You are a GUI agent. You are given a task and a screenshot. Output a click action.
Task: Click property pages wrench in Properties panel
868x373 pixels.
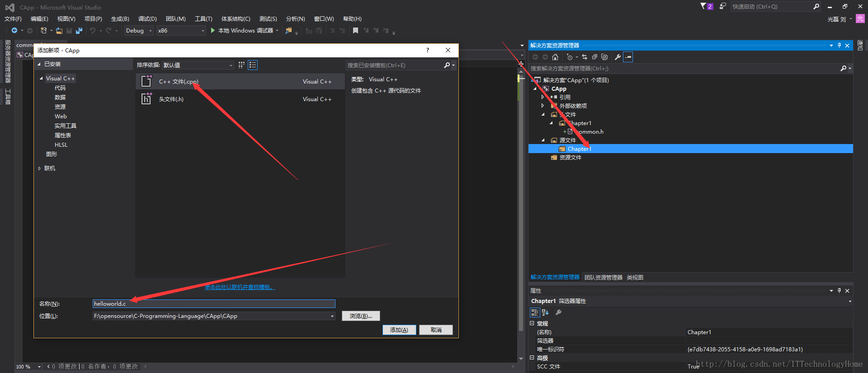coord(558,312)
